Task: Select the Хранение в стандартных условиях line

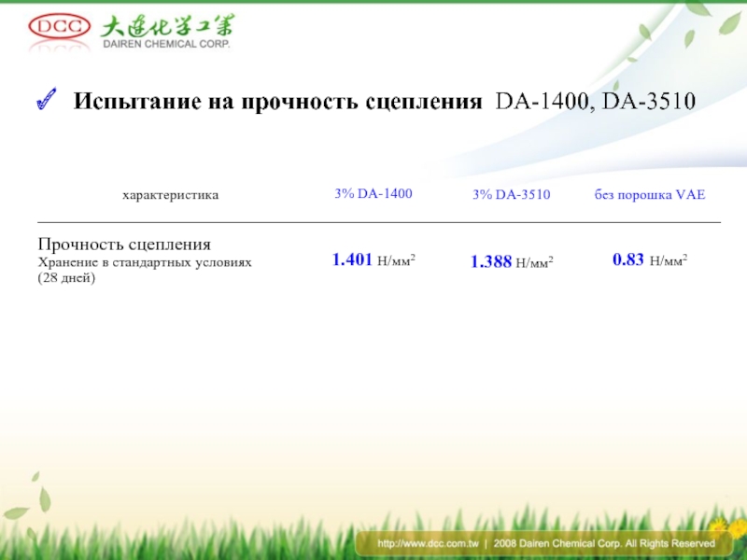Action: point(144,263)
